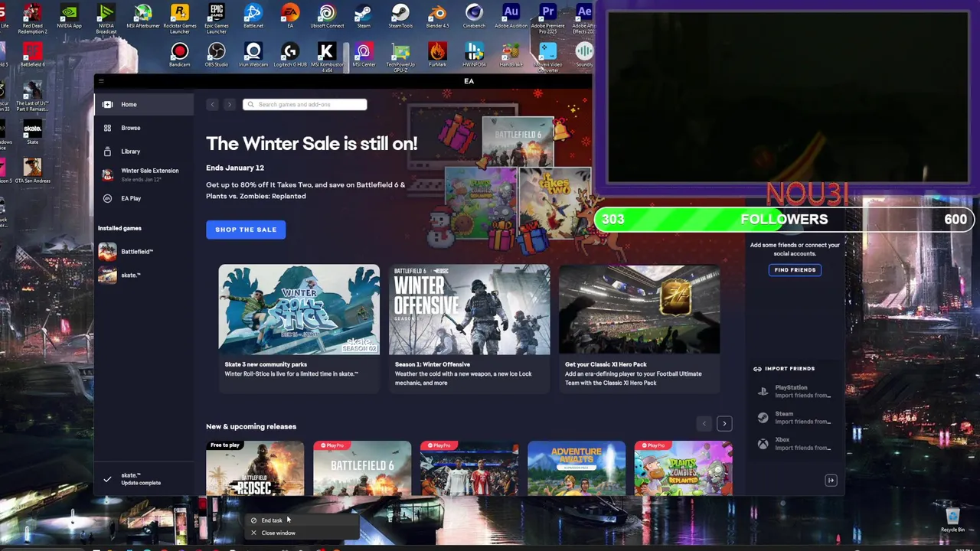
Task: Open the Battlefield 6 Play Pro tile
Action: (x=362, y=468)
